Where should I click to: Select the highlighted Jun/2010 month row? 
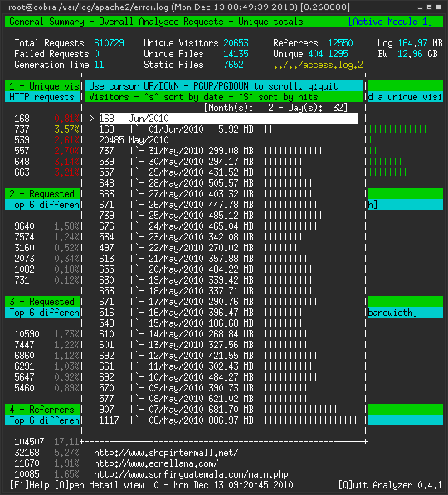pyautogui.click(x=229, y=119)
